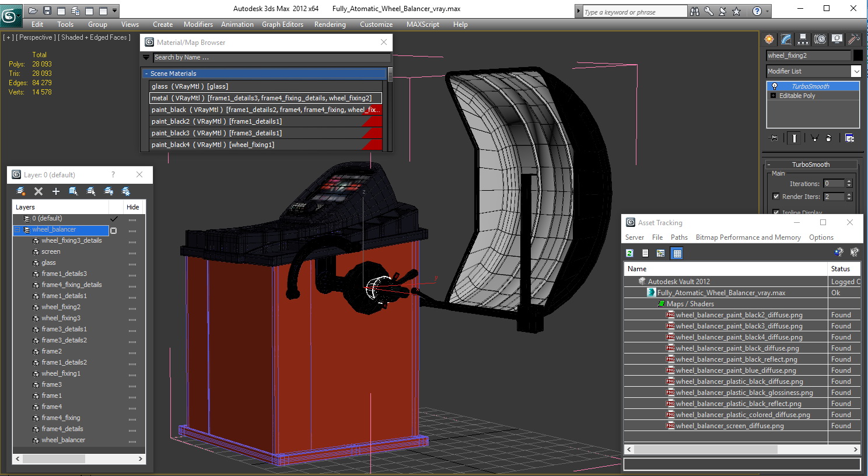Click the Perspective viewport label
Viewport: 868px width, 476px height.
coord(36,37)
